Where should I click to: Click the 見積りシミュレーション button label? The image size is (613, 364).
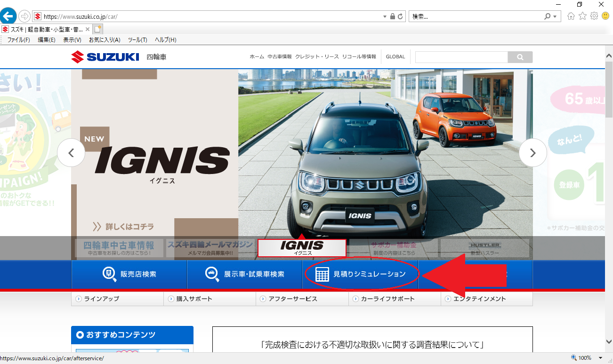click(370, 274)
